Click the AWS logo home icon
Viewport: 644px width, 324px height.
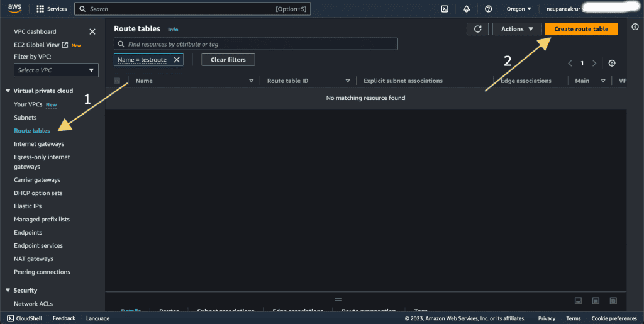tap(14, 9)
